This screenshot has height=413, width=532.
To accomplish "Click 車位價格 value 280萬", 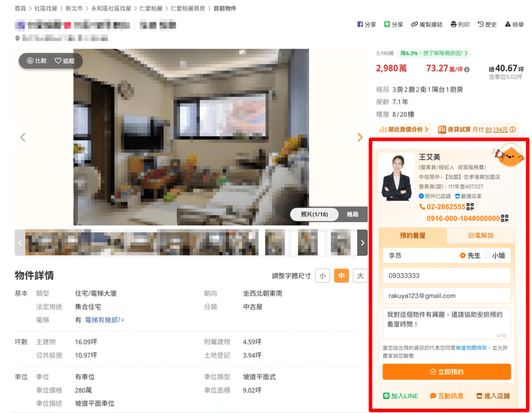I will (x=84, y=390).
